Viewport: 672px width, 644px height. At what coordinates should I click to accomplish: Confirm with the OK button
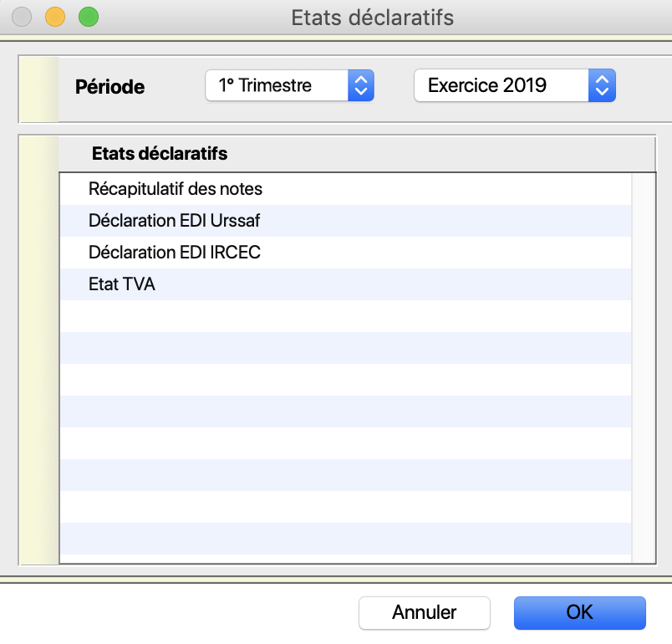[x=580, y=613]
